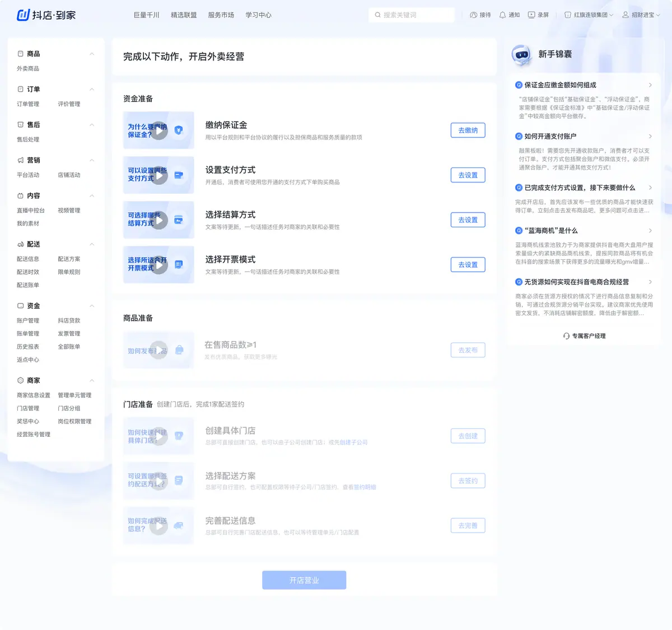Play the 如何快速创建具体门店 video
The width and height of the screenshot is (672, 630).
159,437
